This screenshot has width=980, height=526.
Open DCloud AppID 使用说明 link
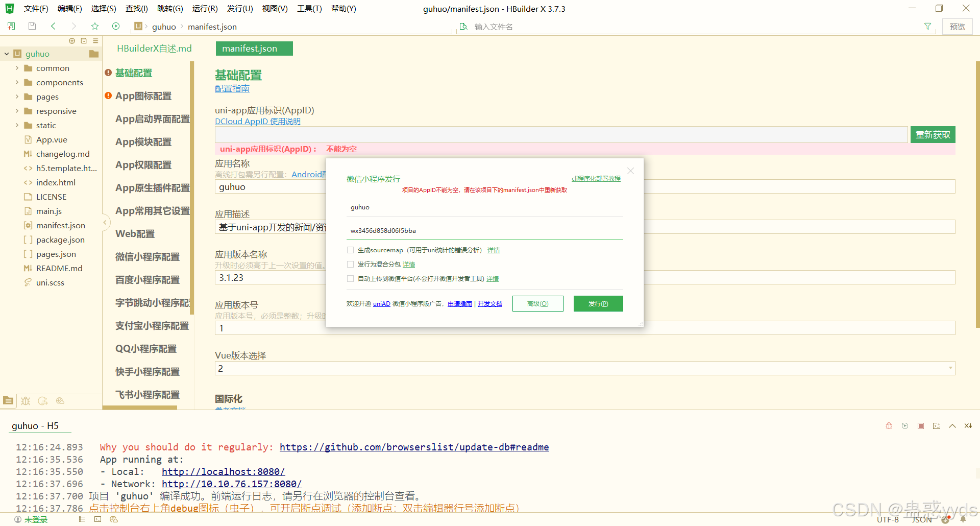click(258, 121)
